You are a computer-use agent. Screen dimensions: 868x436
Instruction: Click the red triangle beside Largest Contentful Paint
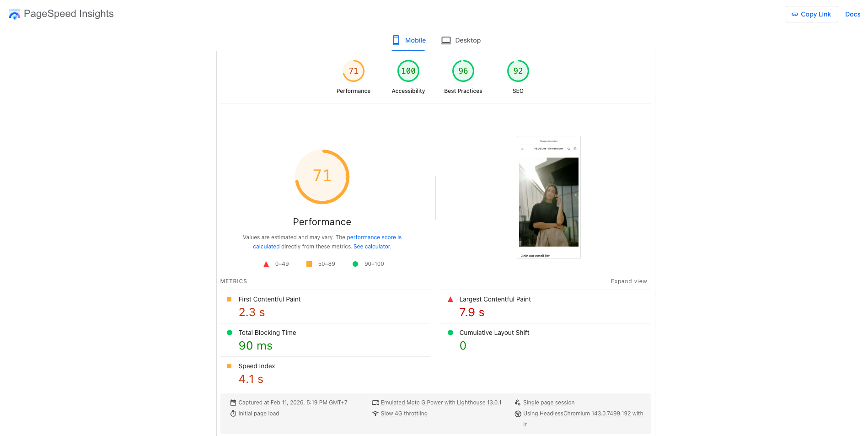450,299
